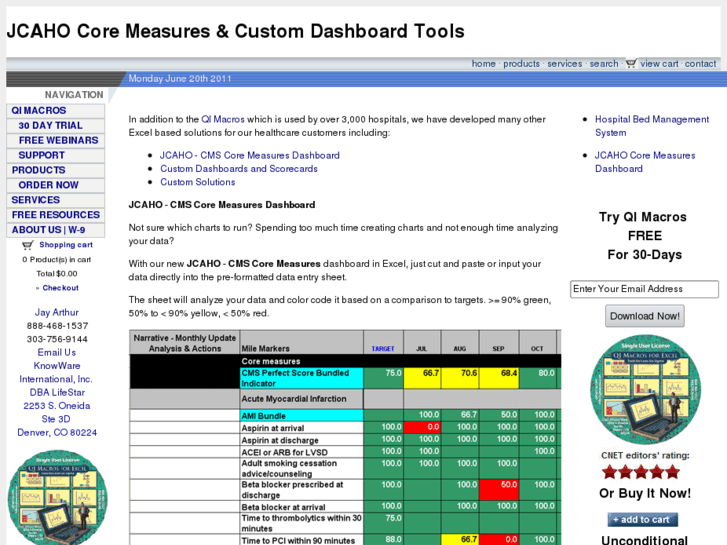Open the search link in top navigation
Screen dimensions: 727x545
pyautogui.click(x=604, y=64)
